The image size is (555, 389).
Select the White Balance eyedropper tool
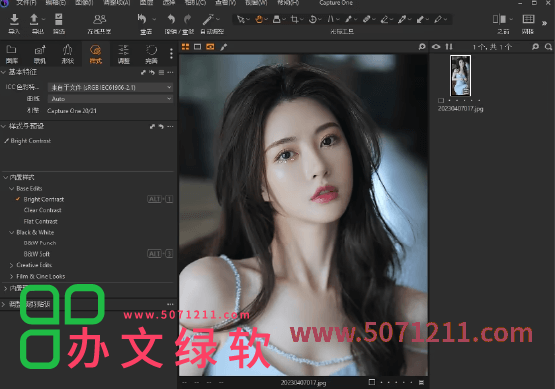tap(402, 19)
